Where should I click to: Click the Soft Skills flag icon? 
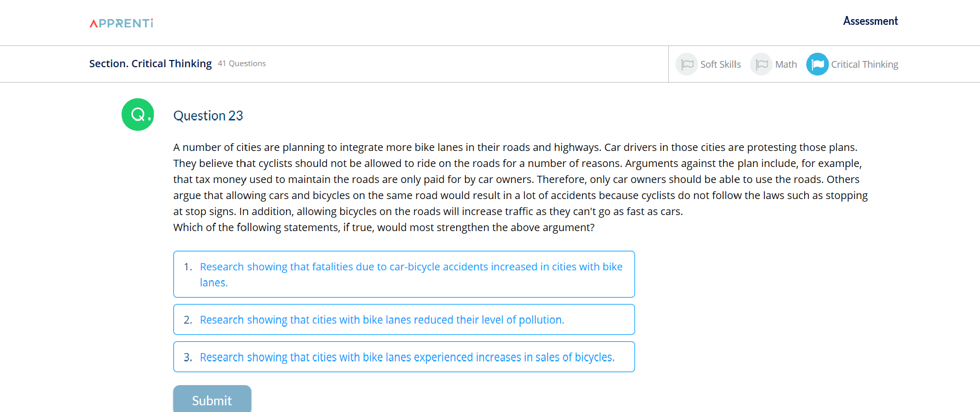click(687, 64)
